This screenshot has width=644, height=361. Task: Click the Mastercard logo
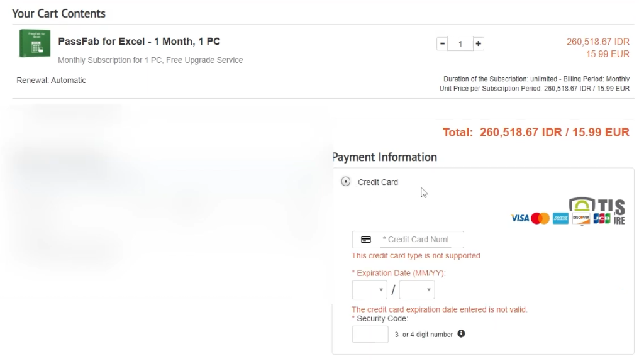pos(540,218)
